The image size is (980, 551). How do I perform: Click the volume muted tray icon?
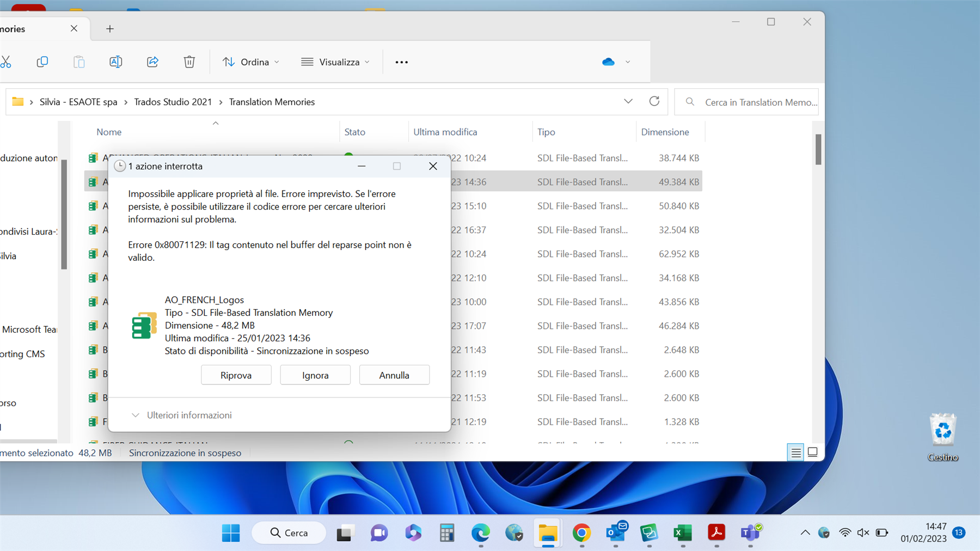point(863,532)
